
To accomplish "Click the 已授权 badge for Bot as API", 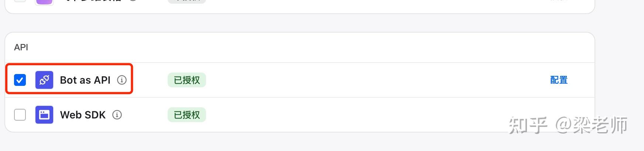I will (187, 80).
